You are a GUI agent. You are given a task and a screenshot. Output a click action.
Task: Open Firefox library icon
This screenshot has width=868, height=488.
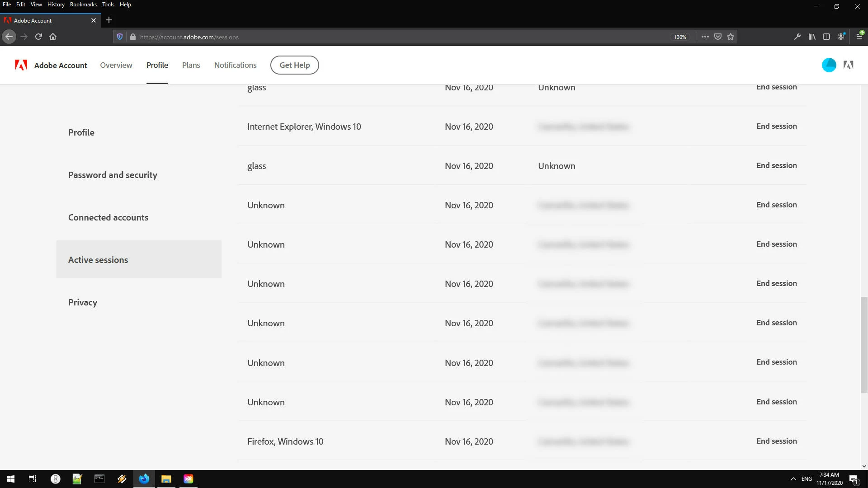(812, 37)
